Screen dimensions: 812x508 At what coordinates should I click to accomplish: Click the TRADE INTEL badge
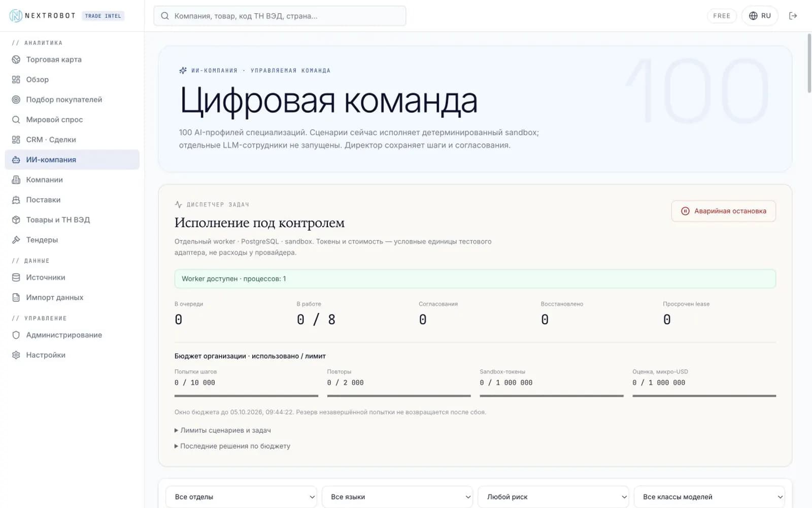click(103, 16)
